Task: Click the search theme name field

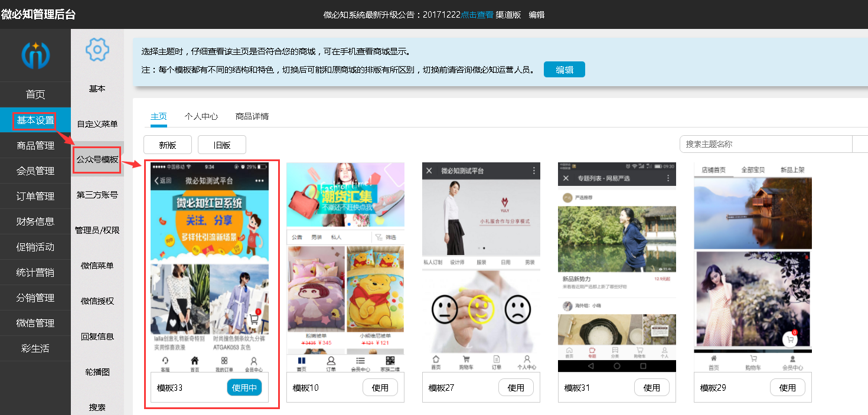Action: (x=766, y=144)
